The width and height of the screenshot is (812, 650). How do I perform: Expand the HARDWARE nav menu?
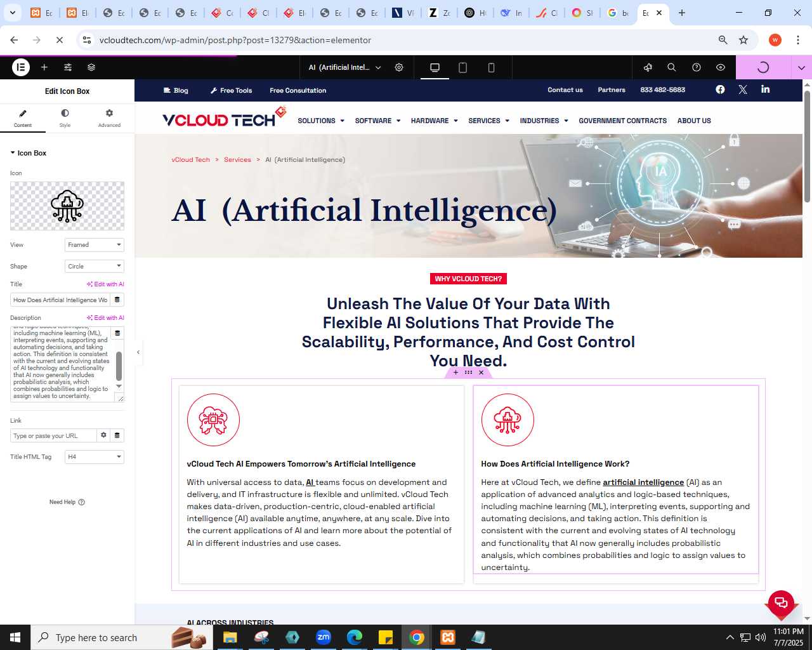point(435,121)
